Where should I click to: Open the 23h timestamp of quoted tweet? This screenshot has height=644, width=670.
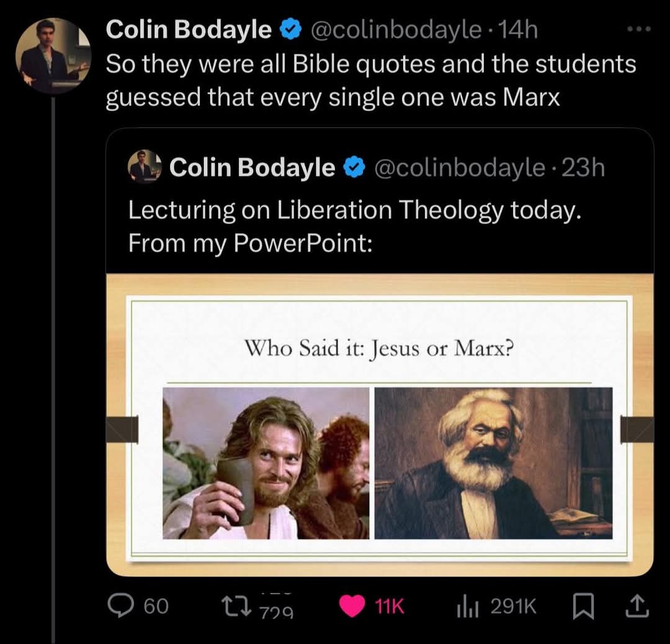pyautogui.click(x=581, y=167)
